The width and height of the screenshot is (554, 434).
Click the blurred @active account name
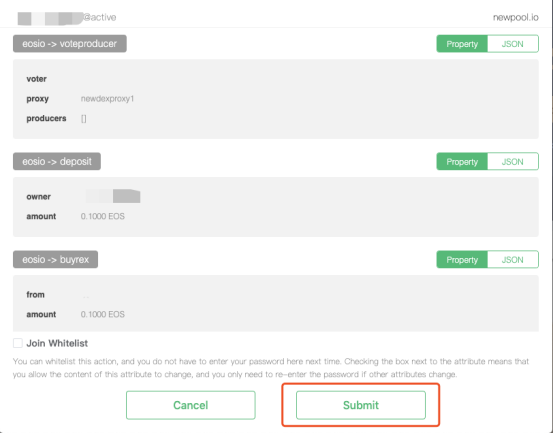67,18
